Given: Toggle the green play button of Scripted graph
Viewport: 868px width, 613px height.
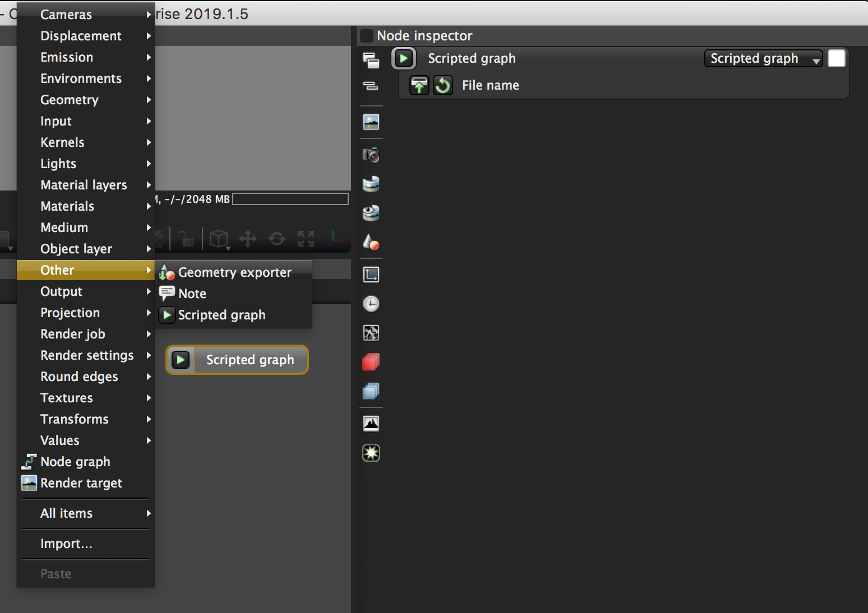Looking at the screenshot, I should pos(404,58).
